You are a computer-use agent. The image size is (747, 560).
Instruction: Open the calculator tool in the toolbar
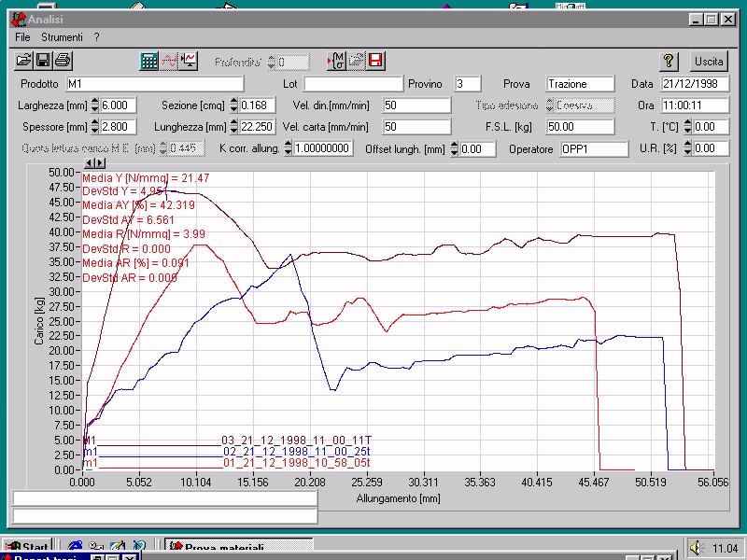[x=149, y=62]
